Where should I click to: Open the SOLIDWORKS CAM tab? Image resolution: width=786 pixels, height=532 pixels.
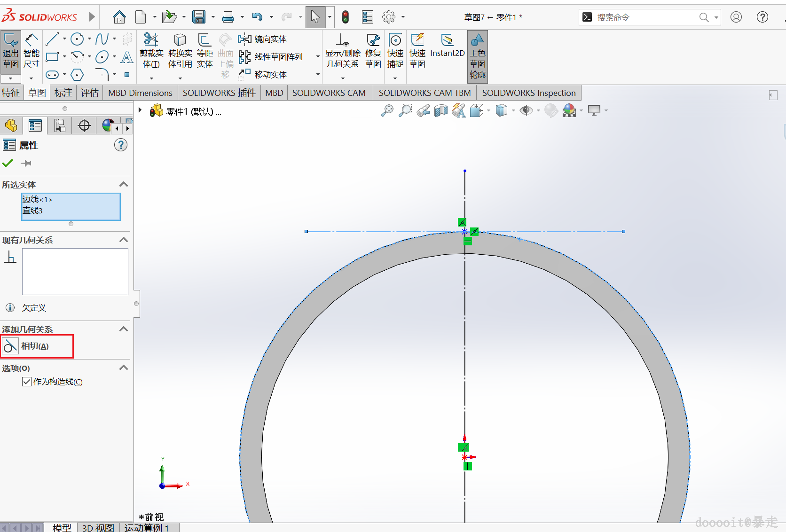(329, 93)
